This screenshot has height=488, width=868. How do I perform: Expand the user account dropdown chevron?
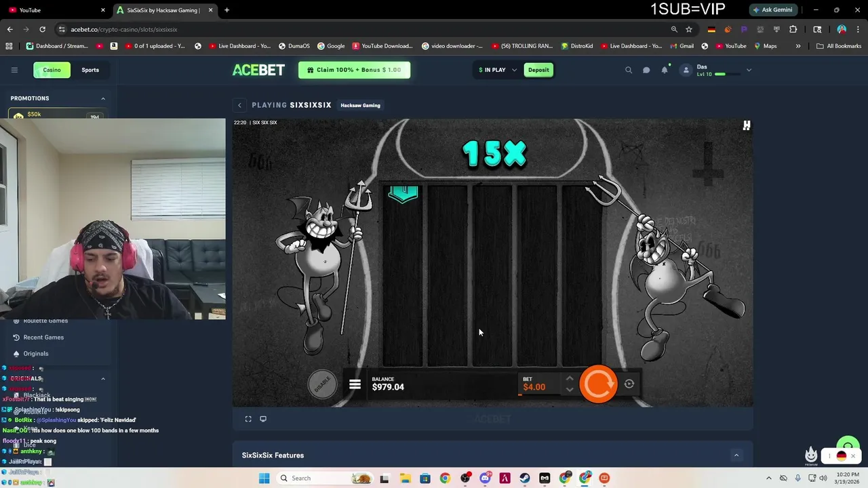coord(749,70)
